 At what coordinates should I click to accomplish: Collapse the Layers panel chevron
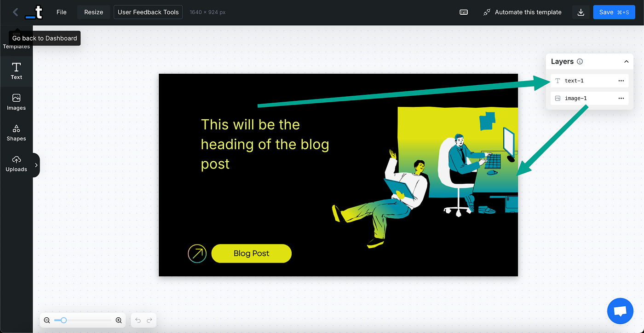click(626, 62)
